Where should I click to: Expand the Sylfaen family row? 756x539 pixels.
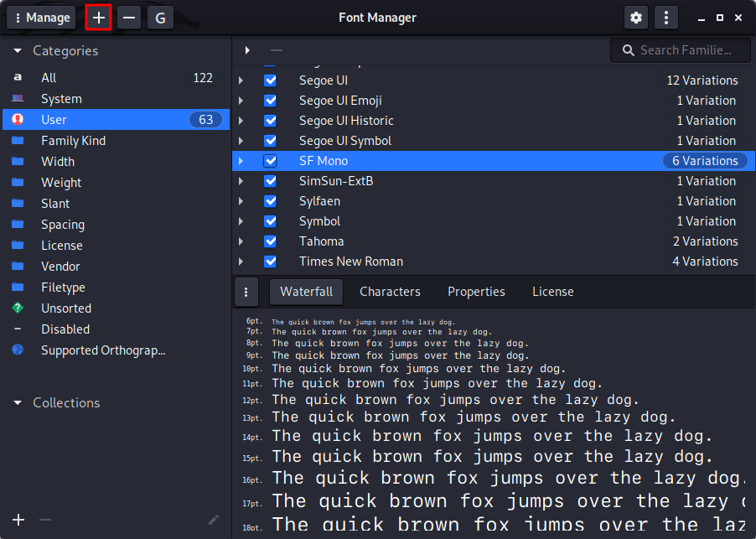pyautogui.click(x=241, y=201)
